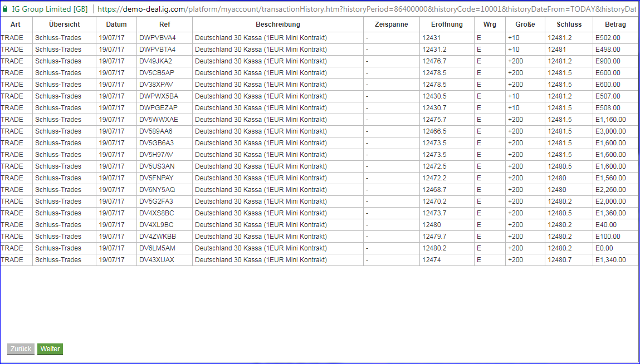
Task: Click the Übersicht column header
Action: (65, 24)
